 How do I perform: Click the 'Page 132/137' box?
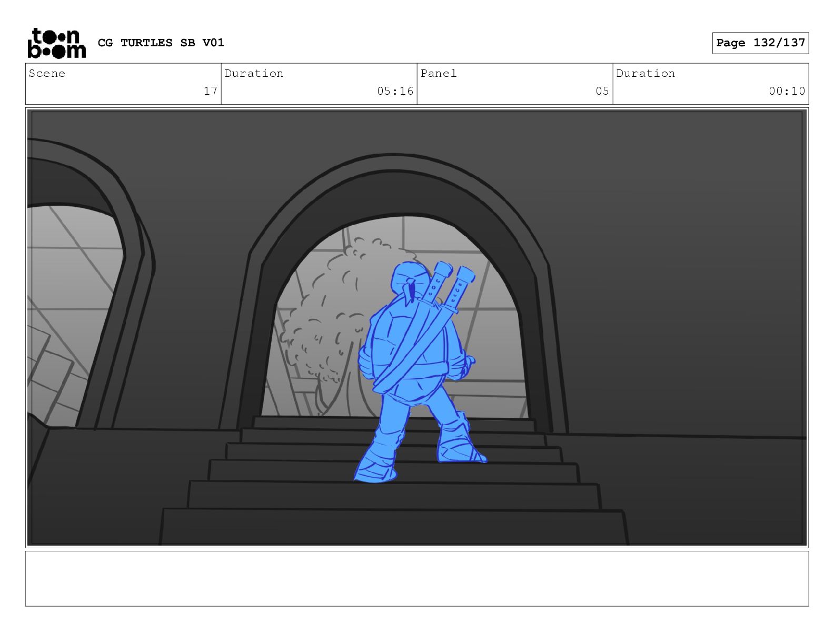pyautogui.click(x=760, y=43)
